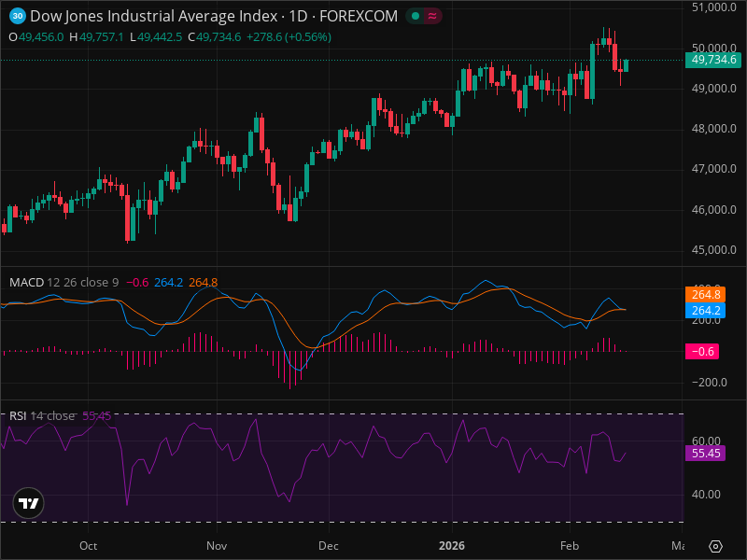Click the 2026 date label on time axis
The width and height of the screenshot is (747, 560).
[x=452, y=546]
